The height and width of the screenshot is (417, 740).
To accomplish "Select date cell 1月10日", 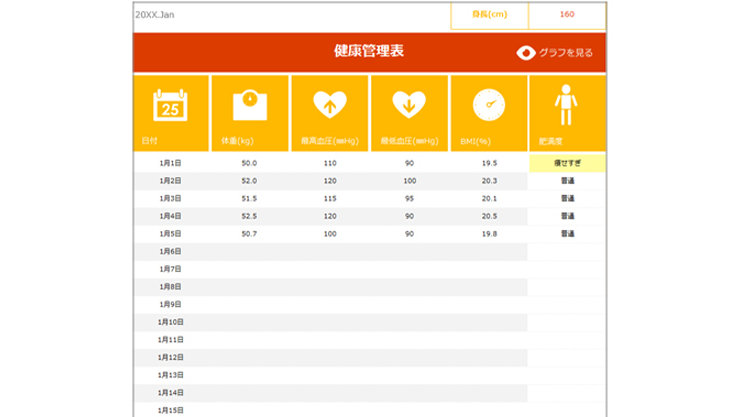I will pos(170,322).
